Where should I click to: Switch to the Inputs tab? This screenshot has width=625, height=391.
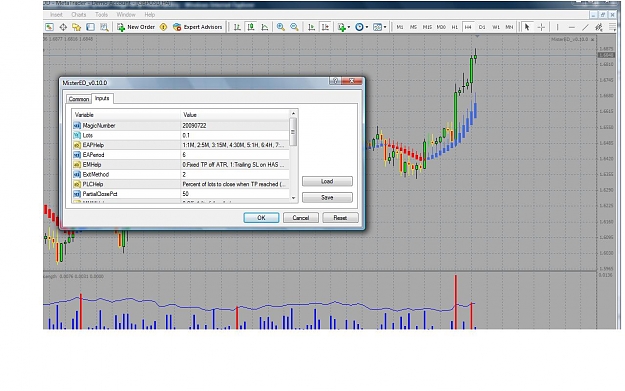(x=102, y=98)
